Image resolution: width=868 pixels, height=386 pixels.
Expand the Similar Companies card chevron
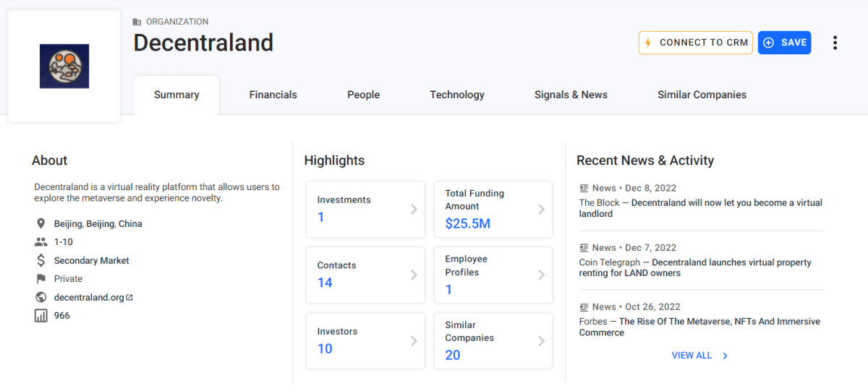(541, 340)
